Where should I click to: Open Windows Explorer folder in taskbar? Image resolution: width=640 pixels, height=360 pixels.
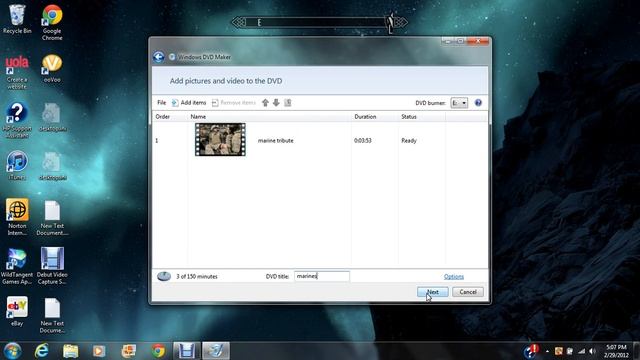71,351
